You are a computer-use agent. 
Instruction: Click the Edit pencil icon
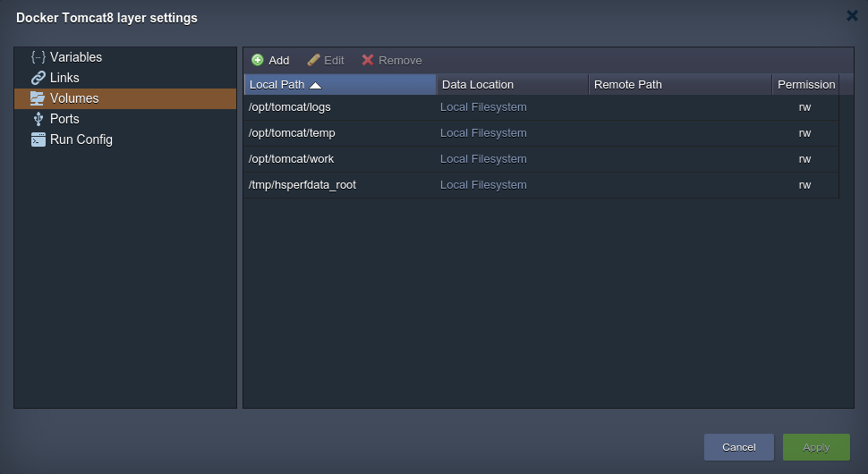tap(313, 60)
